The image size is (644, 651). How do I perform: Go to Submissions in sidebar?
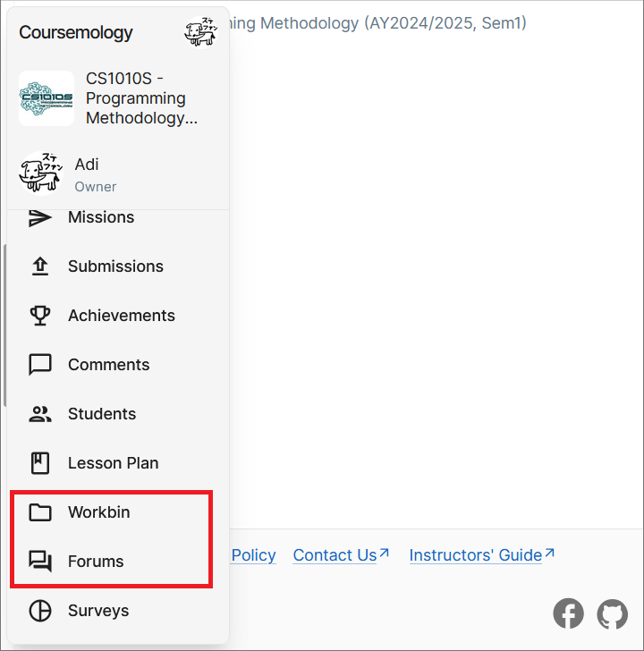pyautogui.click(x=115, y=266)
